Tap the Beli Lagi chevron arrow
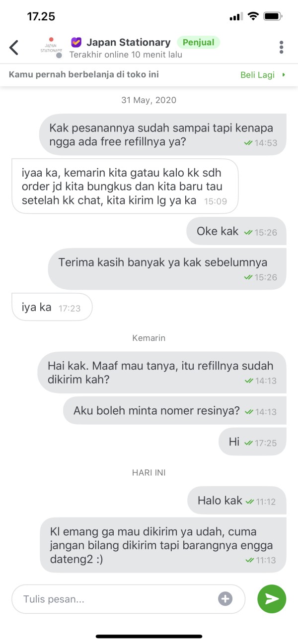The height and width of the screenshot is (644, 298). click(x=284, y=75)
